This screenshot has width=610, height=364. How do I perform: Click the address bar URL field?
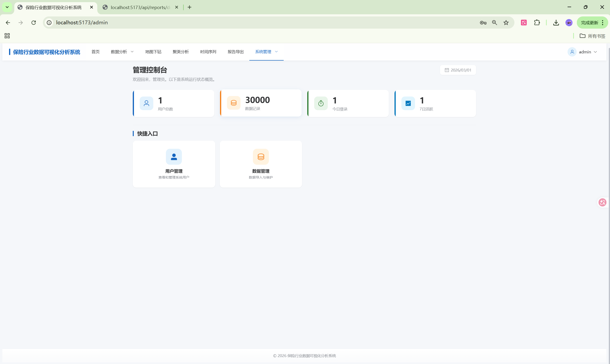click(82, 23)
